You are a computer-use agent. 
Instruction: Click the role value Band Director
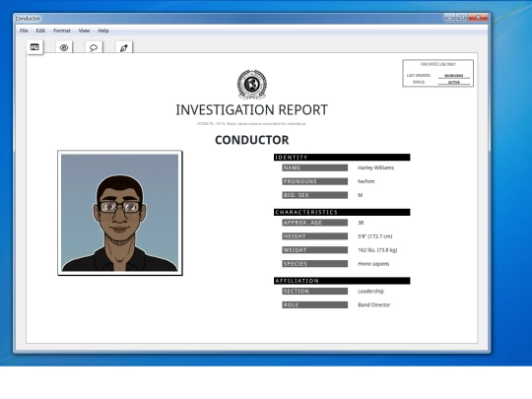click(374, 305)
